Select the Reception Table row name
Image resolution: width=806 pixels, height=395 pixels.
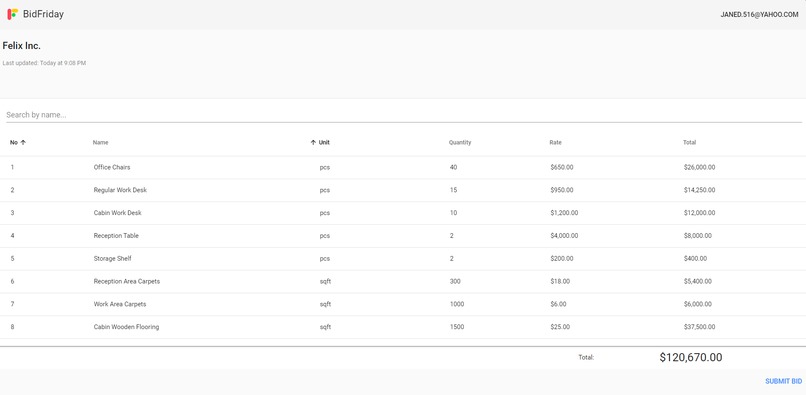(116, 236)
